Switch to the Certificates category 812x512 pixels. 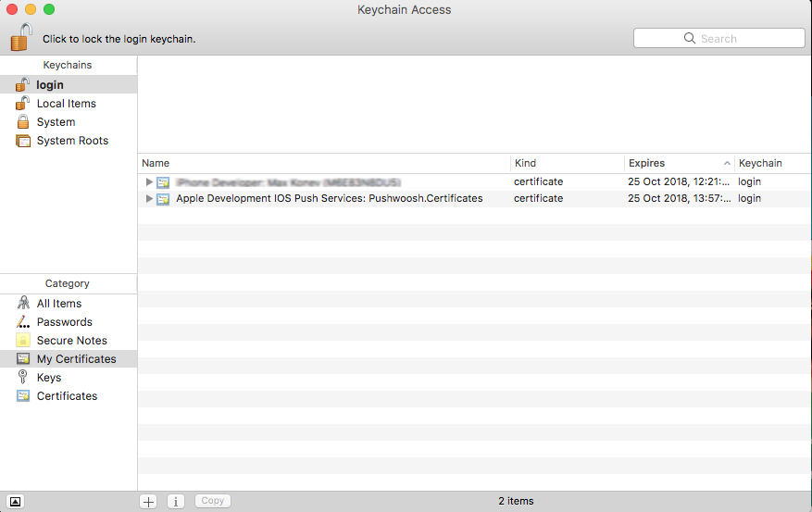click(x=67, y=396)
